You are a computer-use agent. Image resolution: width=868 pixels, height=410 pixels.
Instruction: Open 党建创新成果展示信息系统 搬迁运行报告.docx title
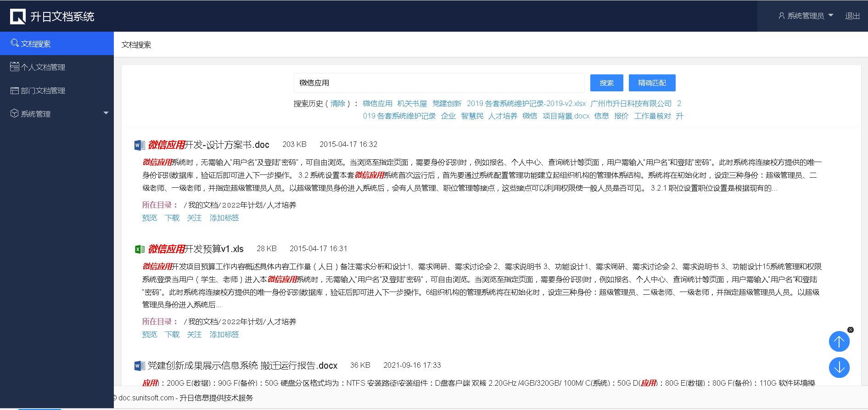[x=243, y=366]
